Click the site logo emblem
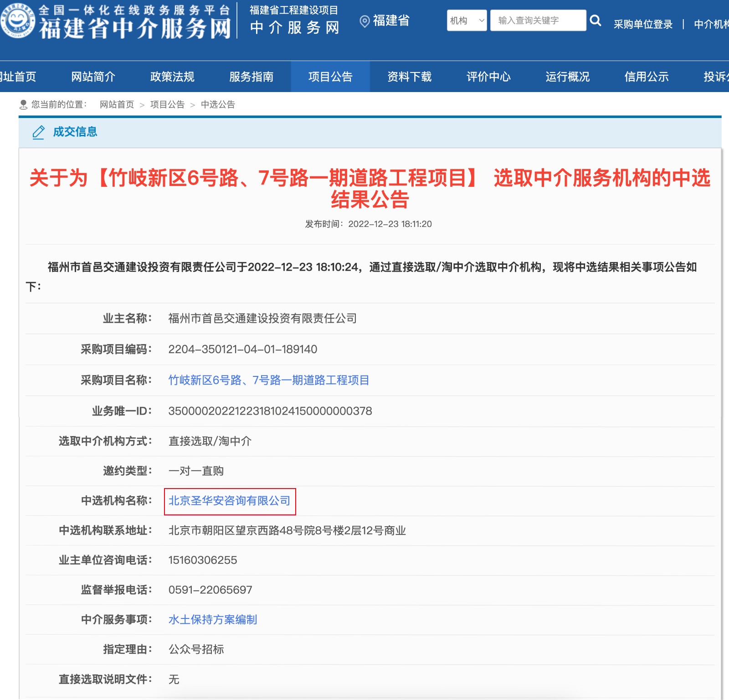729x700 pixels. point(17,20)
